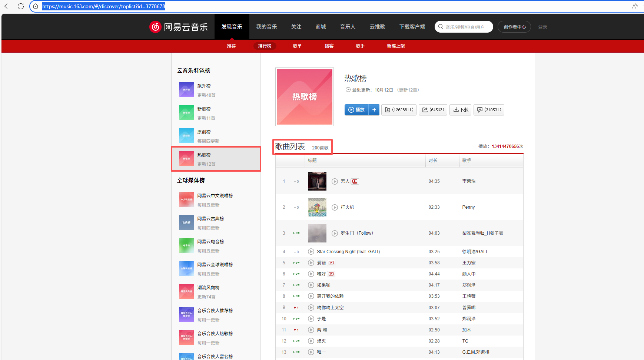
Task: Open the 潮流风向榜 chart
Action: pos(216,292)
